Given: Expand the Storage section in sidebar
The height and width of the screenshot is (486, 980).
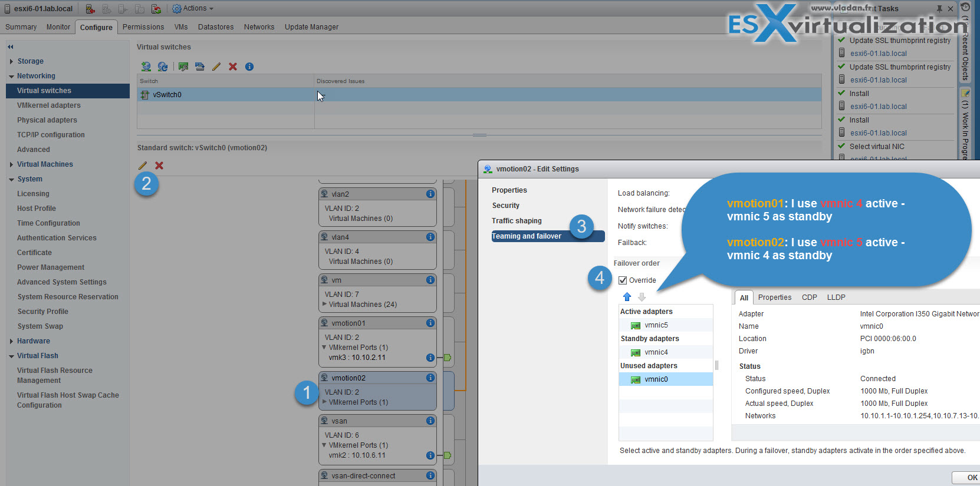Looking at the screenshot, I should tap(11, 61).
